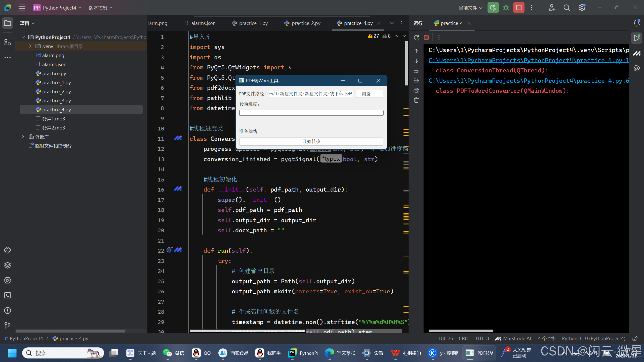Open the 版本控制 dropdown
Image resolution: width=644 pixels, height=362 pixels.
pyautogui.click(x=101, y=8)
